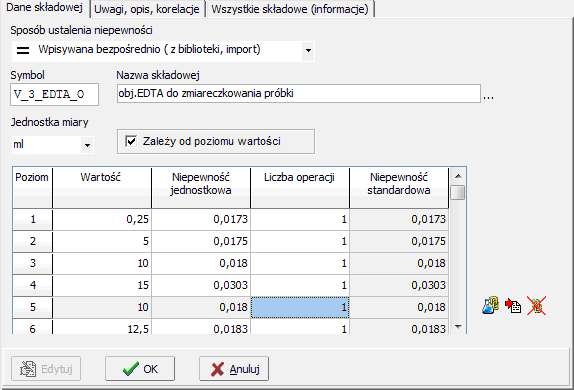
Task: Click Wartość cell 5 in row 2
Action: tap(102, 241)
